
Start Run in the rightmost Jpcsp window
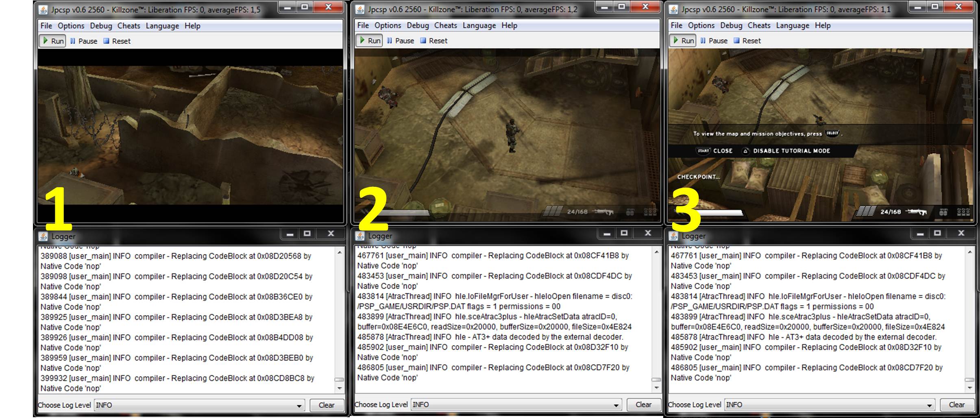683,41
